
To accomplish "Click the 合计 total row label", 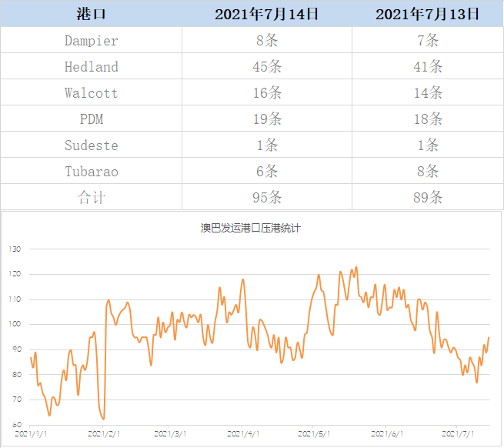I will click(92, 198).
